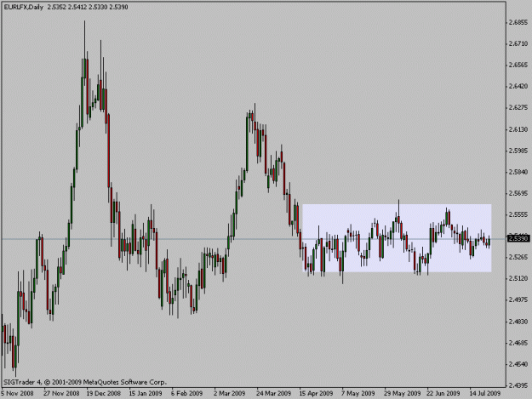Click the 2.4975 price axis label
532x399 pixels.
click(518, 299)
